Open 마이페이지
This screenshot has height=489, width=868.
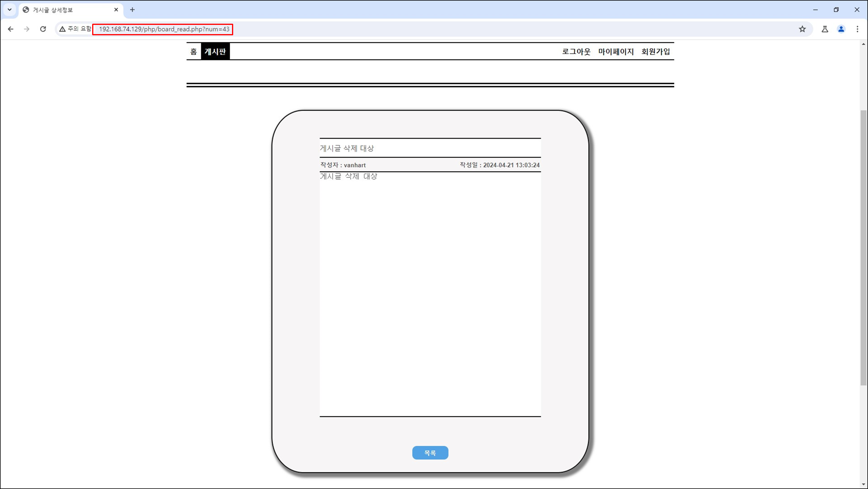pos(616,51)
